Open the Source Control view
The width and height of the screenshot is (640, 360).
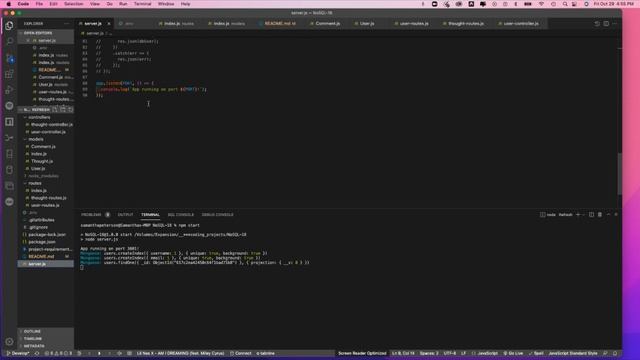tap(9, 58)
